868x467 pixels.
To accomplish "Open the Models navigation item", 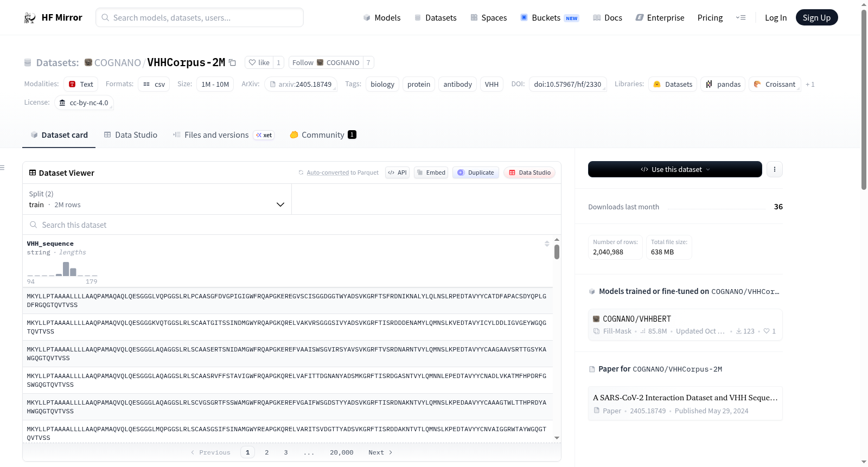I will pyautogui.click(x=382, y=17).
